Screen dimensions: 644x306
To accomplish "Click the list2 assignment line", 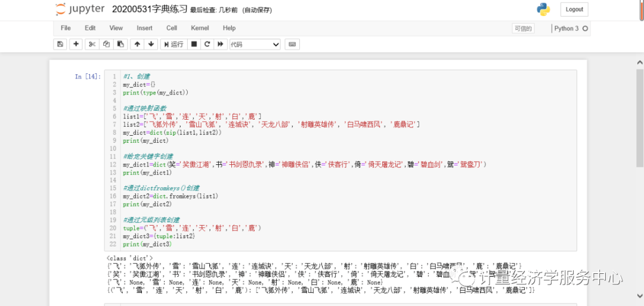I will click(271, 124).
